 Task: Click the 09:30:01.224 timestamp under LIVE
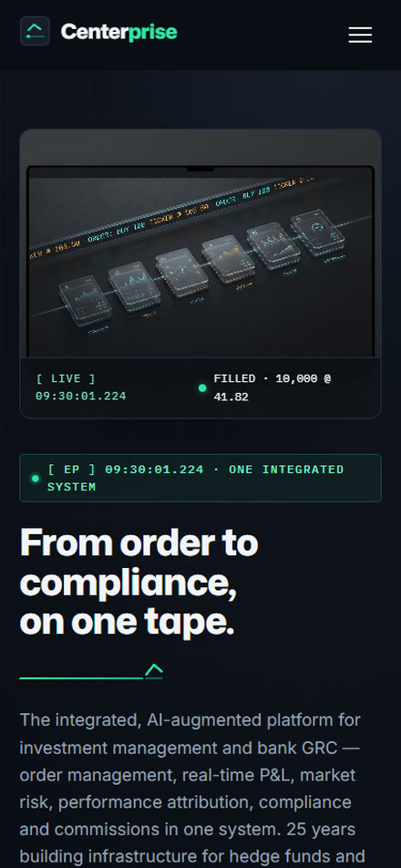point(81,397)
